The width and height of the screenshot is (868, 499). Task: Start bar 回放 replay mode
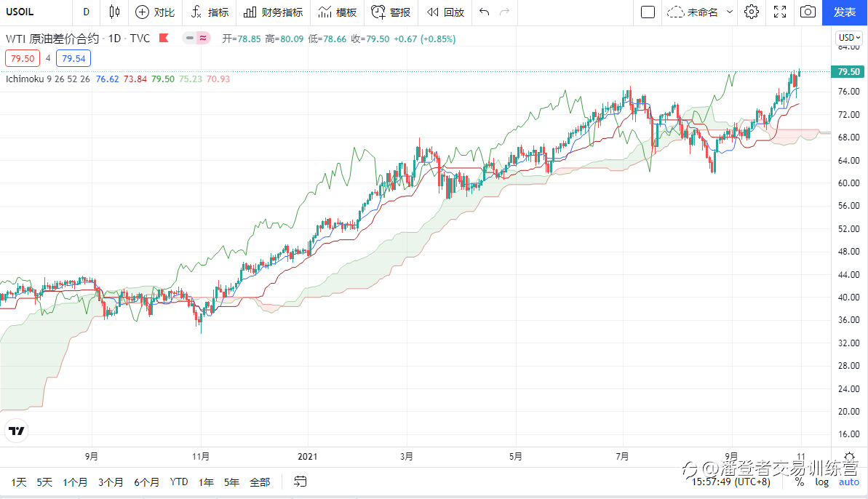point(445,12)
